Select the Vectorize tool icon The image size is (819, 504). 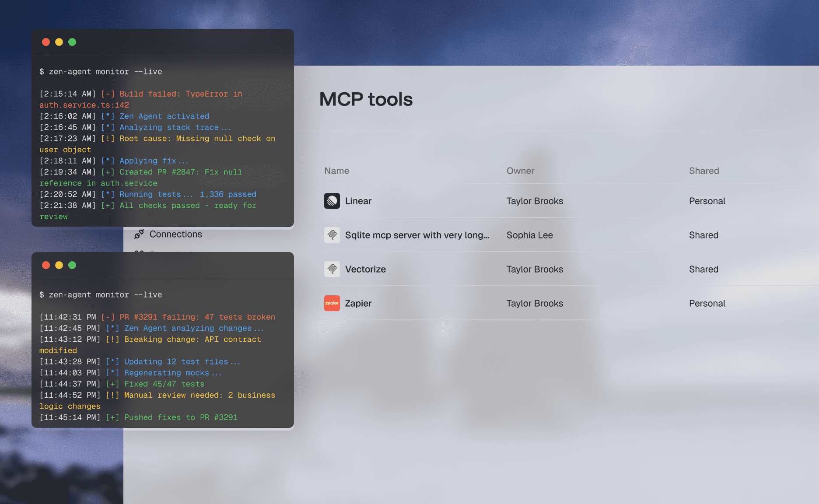click(x=332, y=269)
